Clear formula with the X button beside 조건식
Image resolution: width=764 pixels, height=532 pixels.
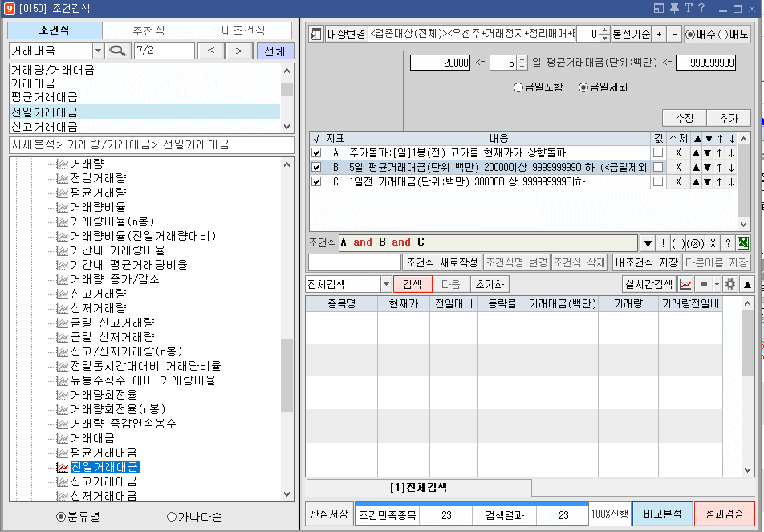(713, 243)
